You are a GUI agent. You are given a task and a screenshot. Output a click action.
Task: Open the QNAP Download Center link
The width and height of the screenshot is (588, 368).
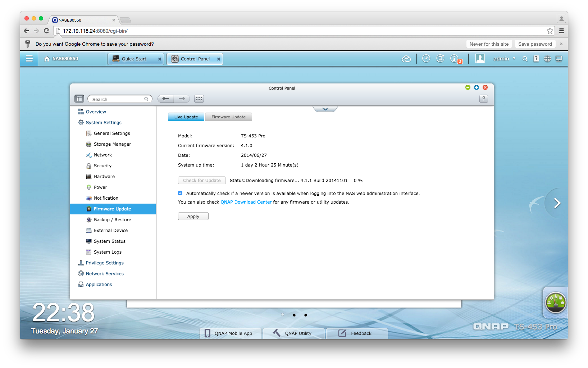tap(246, 202)
